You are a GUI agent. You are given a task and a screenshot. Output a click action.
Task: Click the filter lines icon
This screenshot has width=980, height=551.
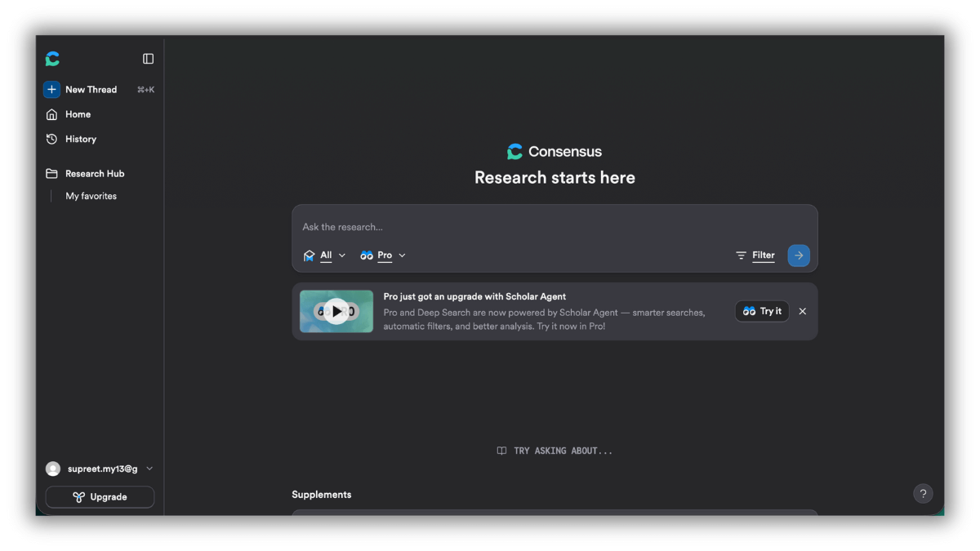tap(741, 256)
